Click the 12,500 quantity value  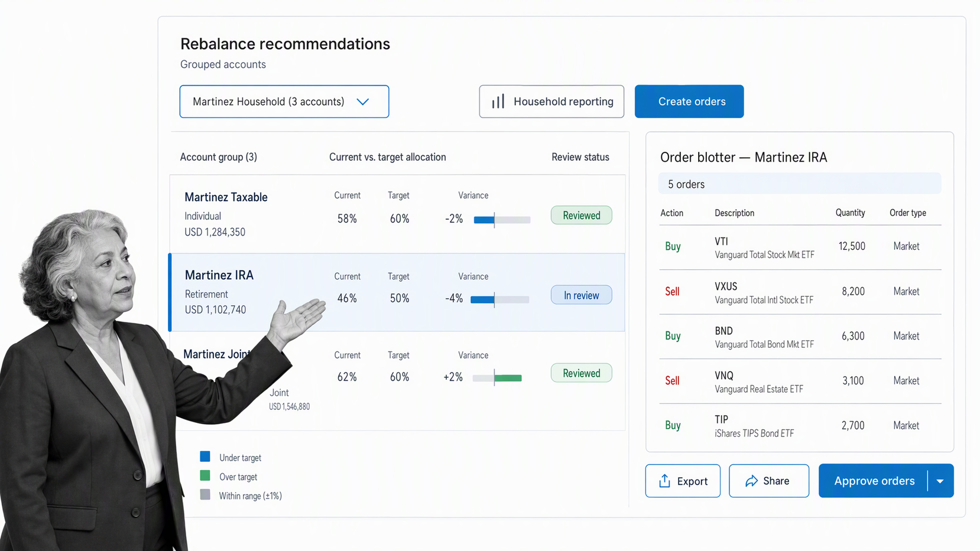852,246
